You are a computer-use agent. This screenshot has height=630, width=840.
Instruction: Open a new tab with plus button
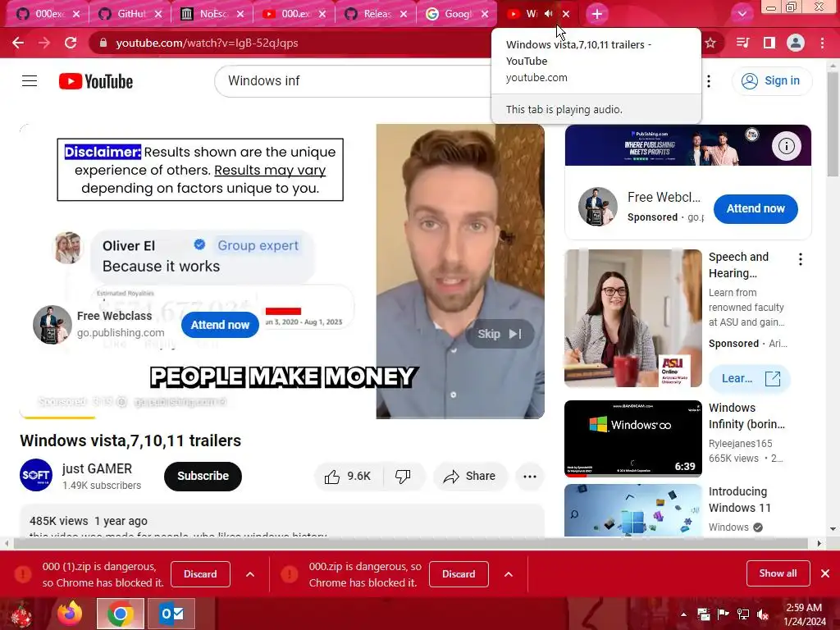pos(597,14)
